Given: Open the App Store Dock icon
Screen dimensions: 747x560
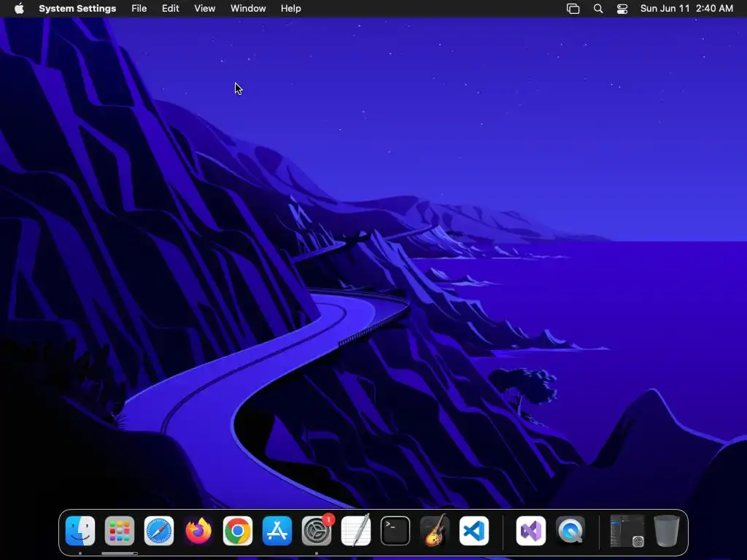Looking at the screenshot, I should (277, 531).
